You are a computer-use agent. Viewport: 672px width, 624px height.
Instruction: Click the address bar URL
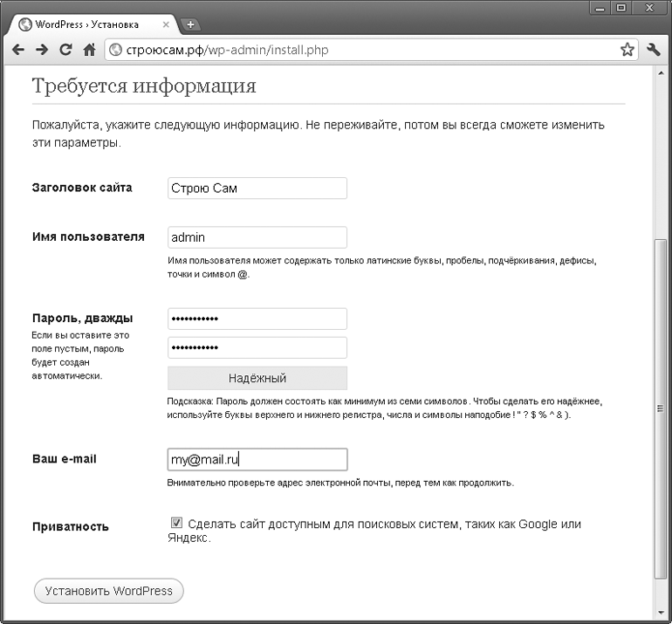tap(227, 50)
